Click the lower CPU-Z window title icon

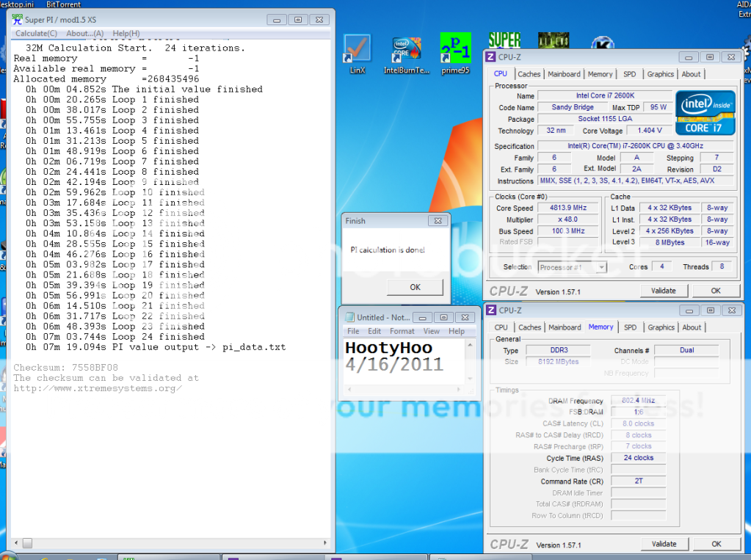coord(491,310)
